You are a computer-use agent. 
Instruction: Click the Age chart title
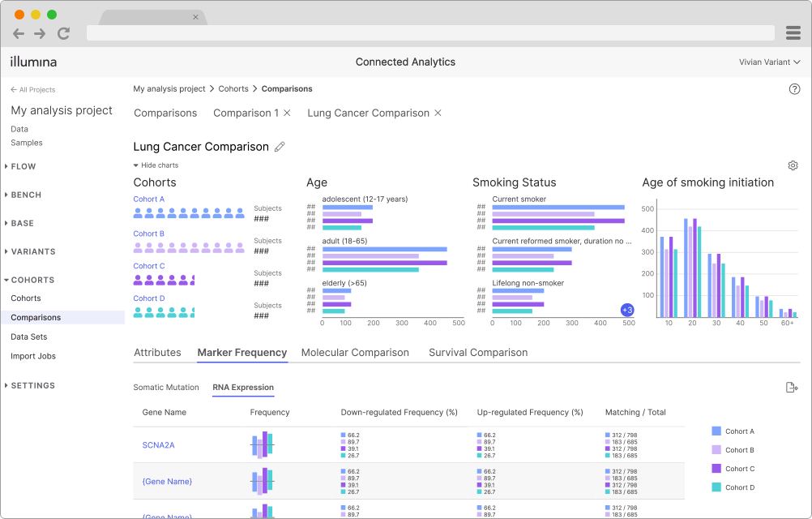(317, 182)
